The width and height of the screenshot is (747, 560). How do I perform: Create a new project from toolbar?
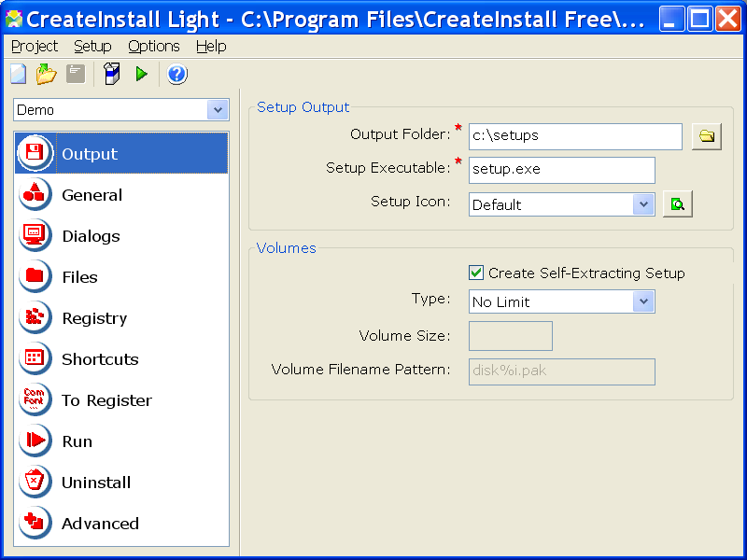[17, 74]
